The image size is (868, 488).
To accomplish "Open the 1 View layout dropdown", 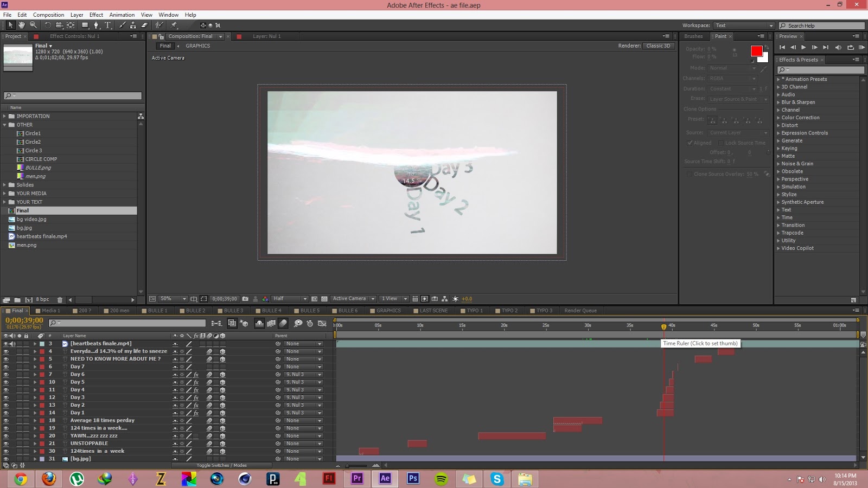I will (x=394, y=299).
